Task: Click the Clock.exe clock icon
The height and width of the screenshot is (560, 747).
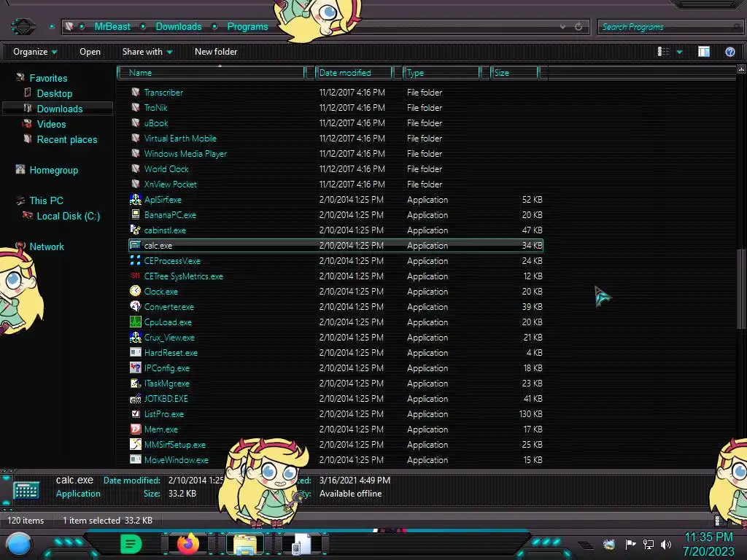Action: pyautogui.click(x=135, y=291)
